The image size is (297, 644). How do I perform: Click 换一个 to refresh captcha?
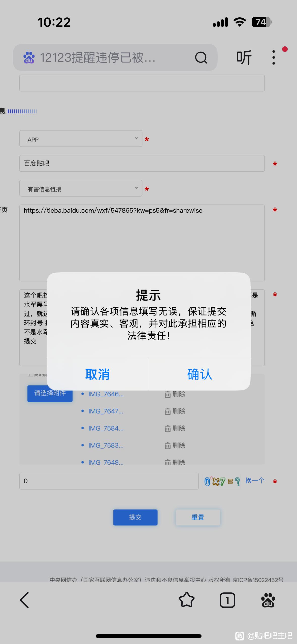tap(255, 480)
